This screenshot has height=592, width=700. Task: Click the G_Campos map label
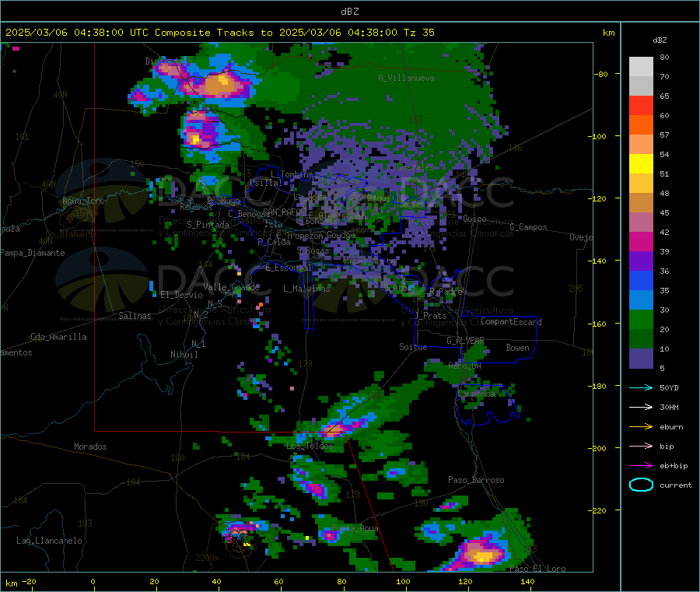point(529,227)
